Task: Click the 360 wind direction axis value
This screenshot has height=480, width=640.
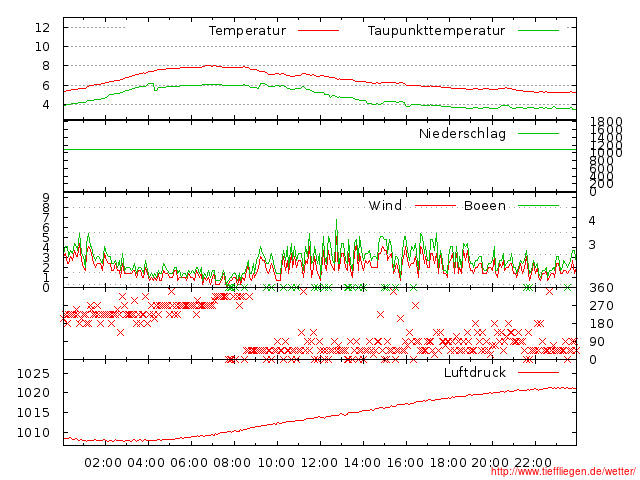Action: coord(601,288)
